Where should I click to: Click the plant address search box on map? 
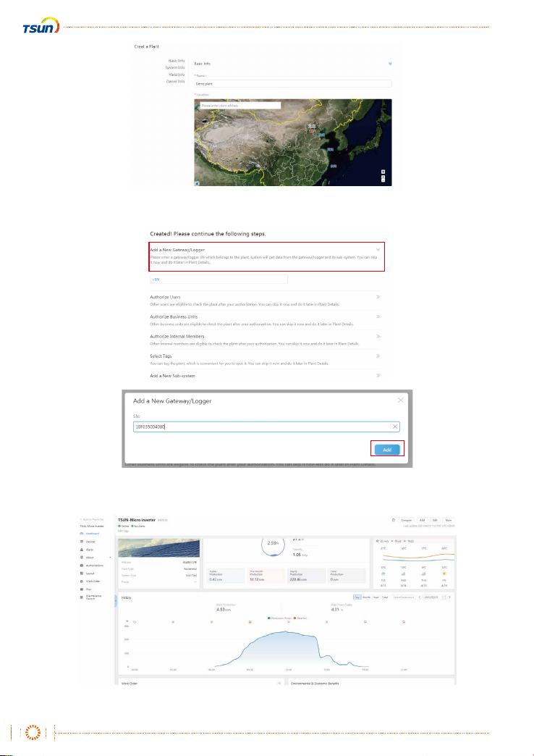tap(240, 105)
